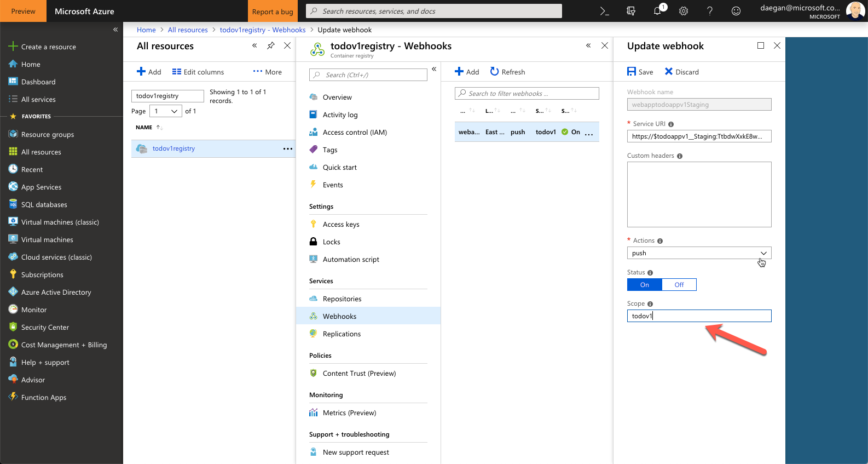
Task: Focus the Search to filter webhooks box
Action: tap(526, 94)
